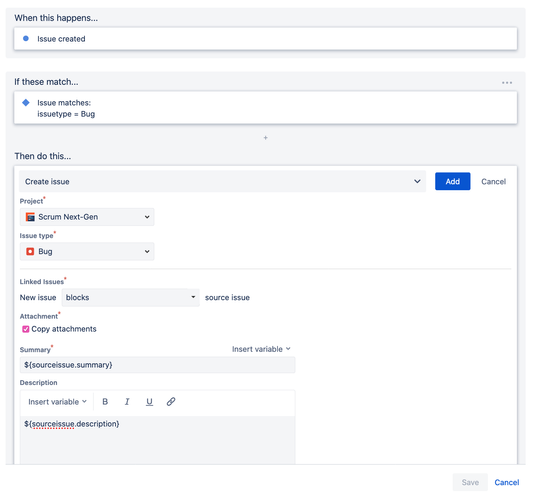Open the blocks link type dropdown
Screen dimensions: 534x497
click(x=130, y=297)
